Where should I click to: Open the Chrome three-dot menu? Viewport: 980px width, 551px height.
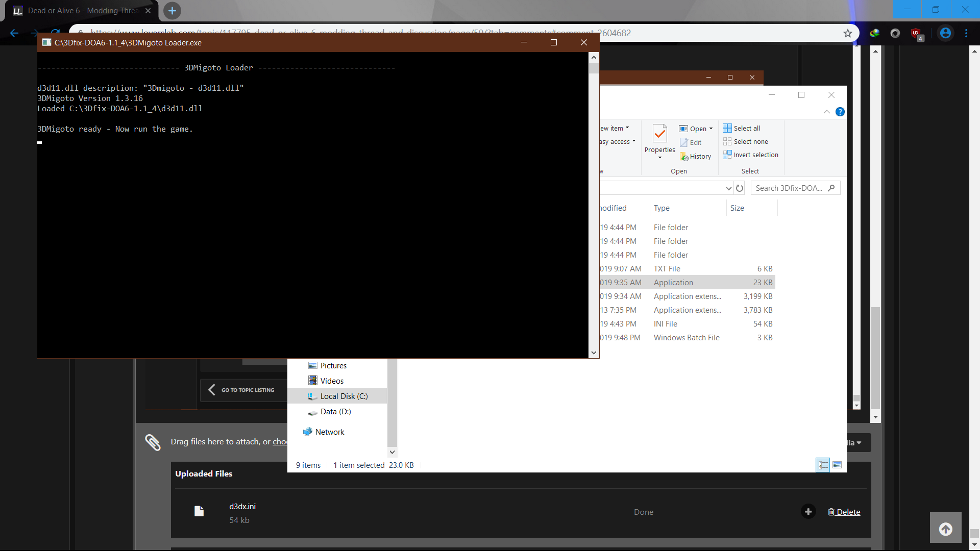pyautogui.click(x=966, y=33)
